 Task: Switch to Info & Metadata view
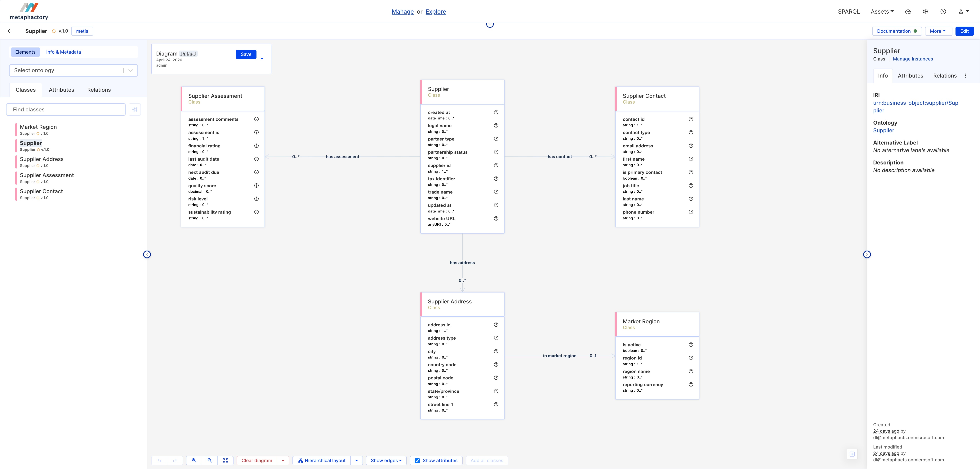pos(64,52)
